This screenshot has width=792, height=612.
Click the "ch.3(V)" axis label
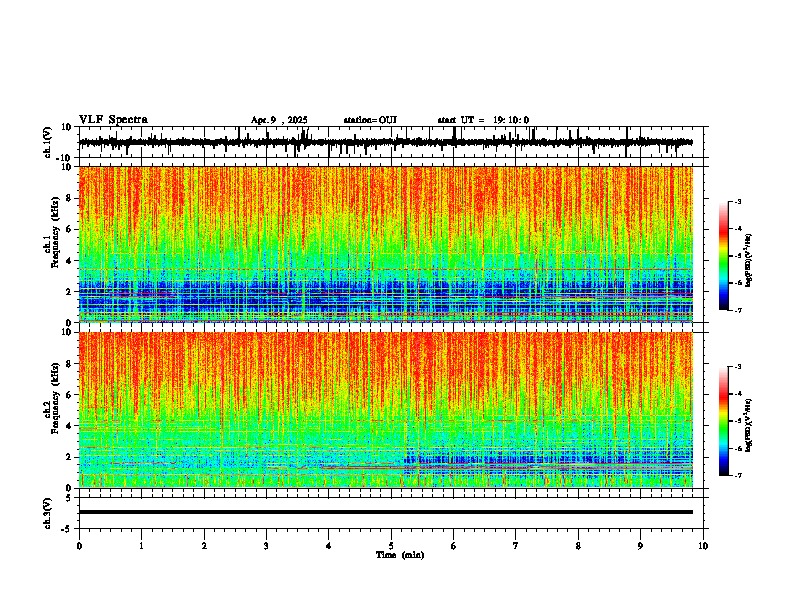pos(48,514)
